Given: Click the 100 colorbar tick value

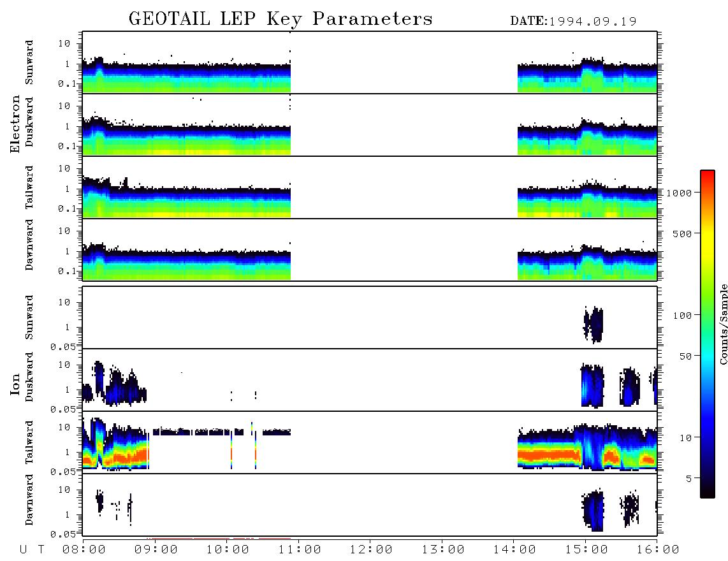Looking at the screenshot, I should (x=683, y=316).
